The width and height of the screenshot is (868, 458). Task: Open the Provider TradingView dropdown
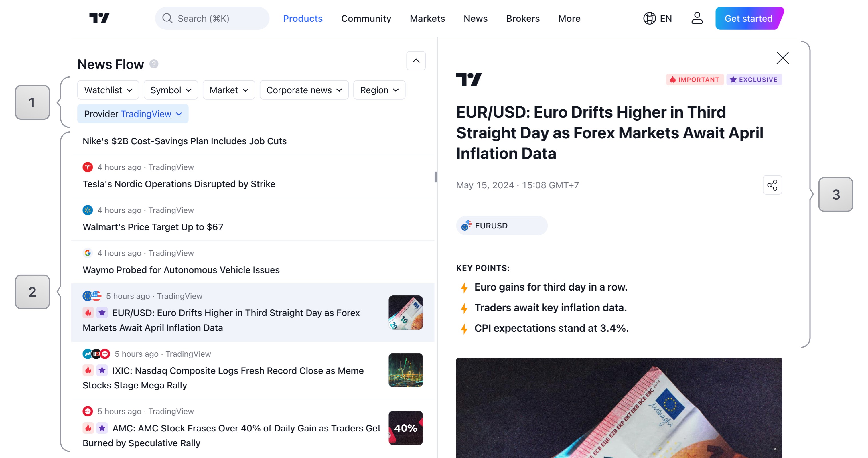(x=133, y=114)
